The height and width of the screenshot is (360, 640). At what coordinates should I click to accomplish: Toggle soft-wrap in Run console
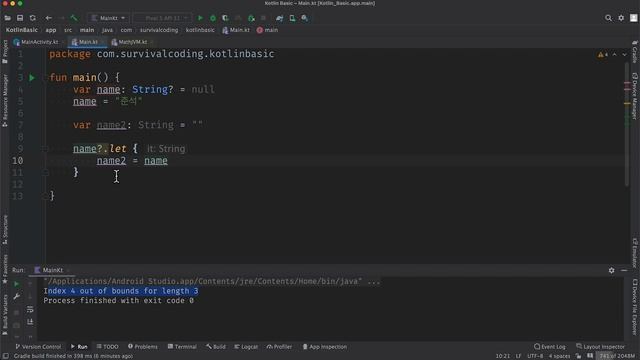click(x=30, y=310)
